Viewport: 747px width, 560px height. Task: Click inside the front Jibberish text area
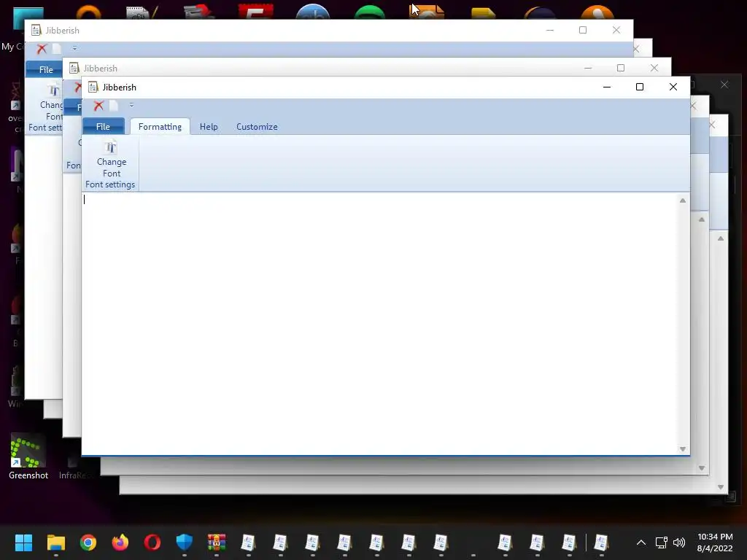379,324
